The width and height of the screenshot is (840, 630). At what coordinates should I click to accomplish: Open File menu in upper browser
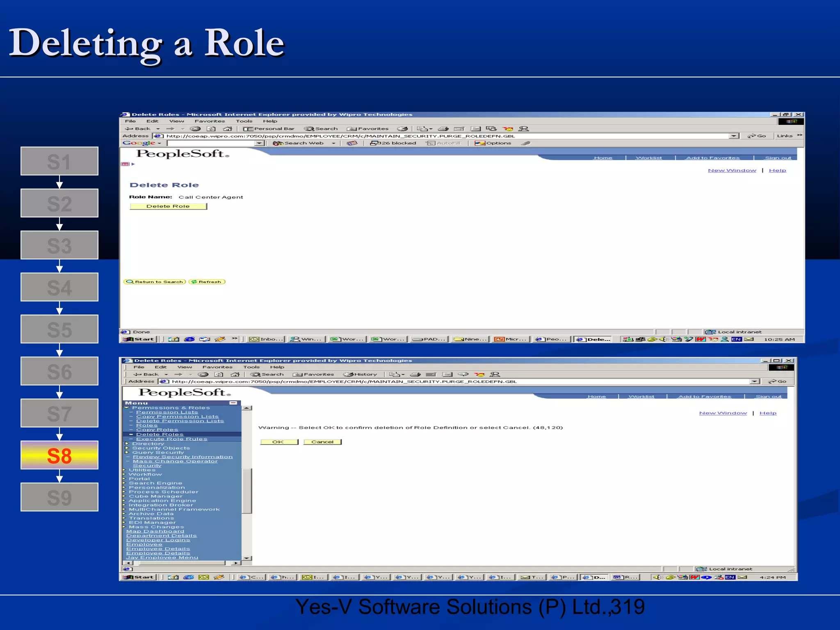coord(130,121)
